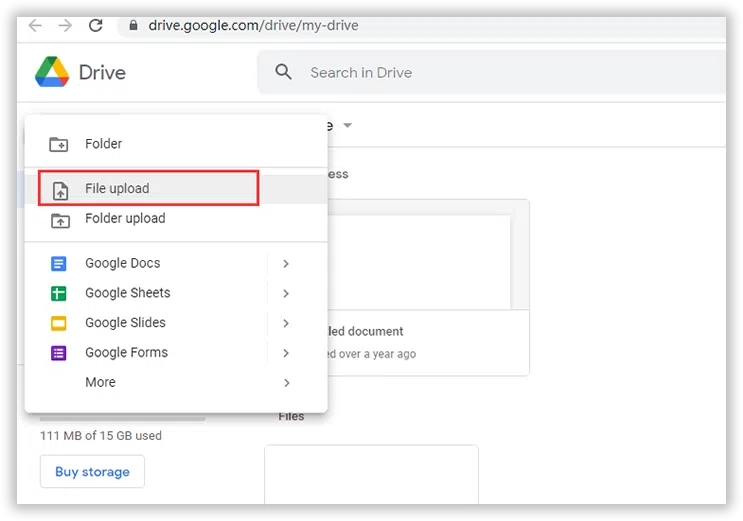Open the My Drive dropdown arrow
Screen dimensions: 743x521
click(x=348, y=126)
